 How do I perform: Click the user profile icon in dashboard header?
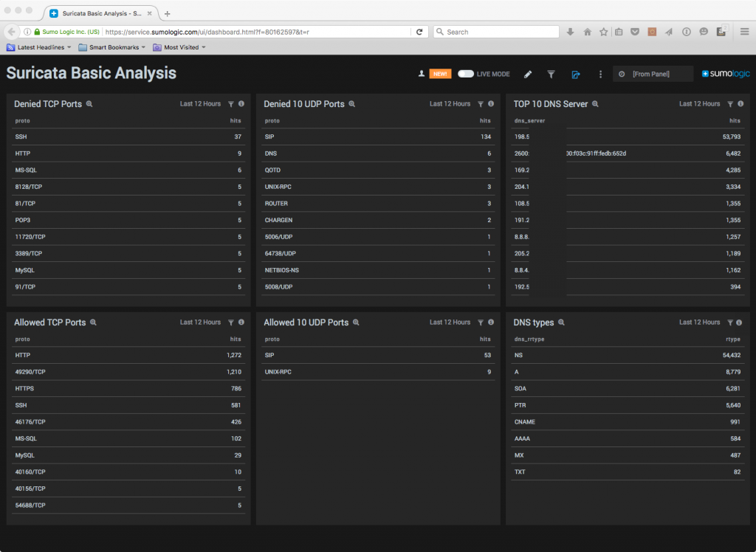pos(422,74)
